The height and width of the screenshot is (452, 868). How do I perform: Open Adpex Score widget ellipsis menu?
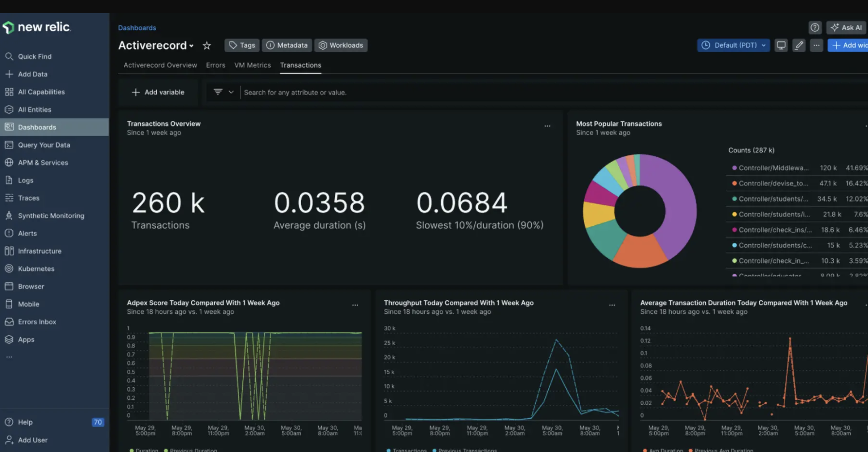pos(355,305)
